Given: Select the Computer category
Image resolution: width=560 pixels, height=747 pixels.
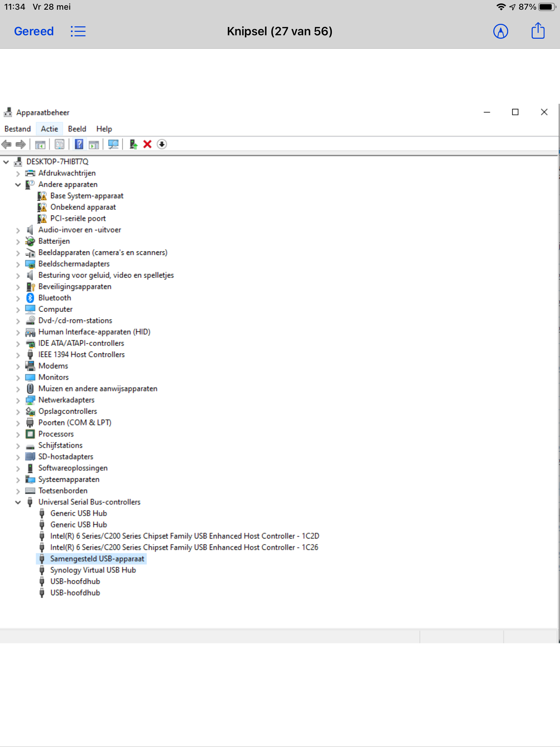Looking at the screenshot, I should click(x=55, y=309).
